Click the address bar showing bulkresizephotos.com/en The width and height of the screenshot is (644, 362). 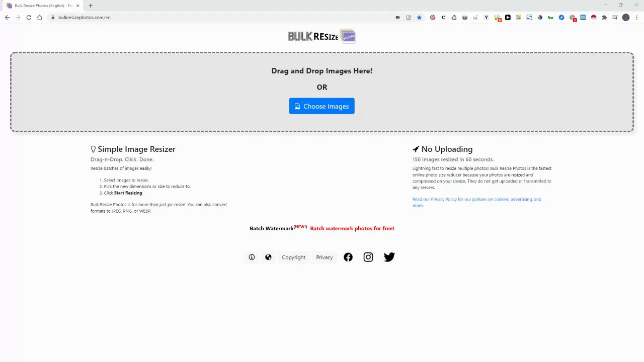[x=221, y=17]
